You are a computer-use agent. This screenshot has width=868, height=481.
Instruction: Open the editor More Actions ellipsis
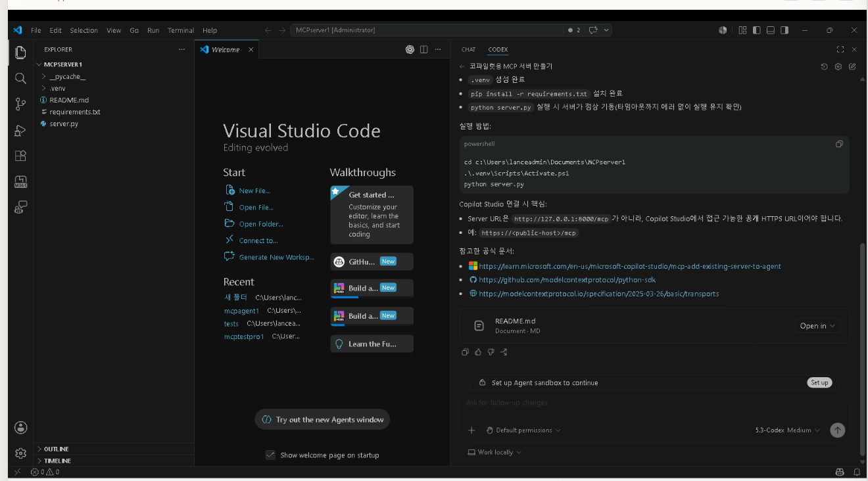(438, 49)
